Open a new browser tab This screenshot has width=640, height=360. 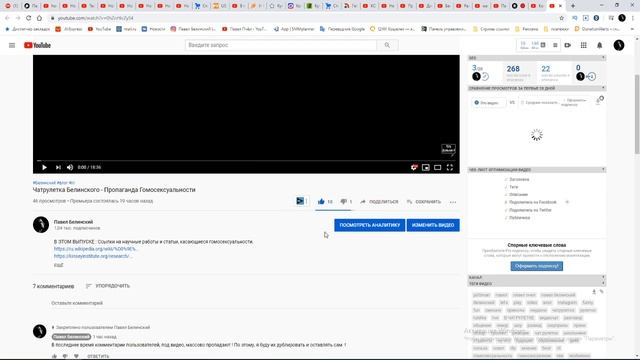[573, 6]
